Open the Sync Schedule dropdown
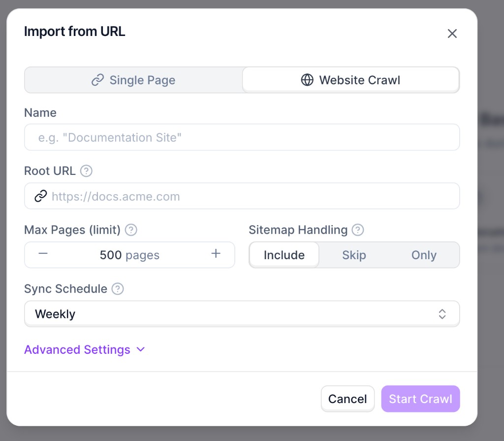This screenshot has height=441, width=504. 242,313
